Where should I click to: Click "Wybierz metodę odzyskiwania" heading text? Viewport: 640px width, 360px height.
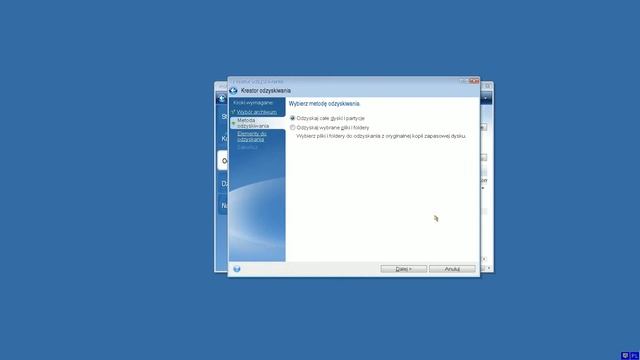coord(324,104)
